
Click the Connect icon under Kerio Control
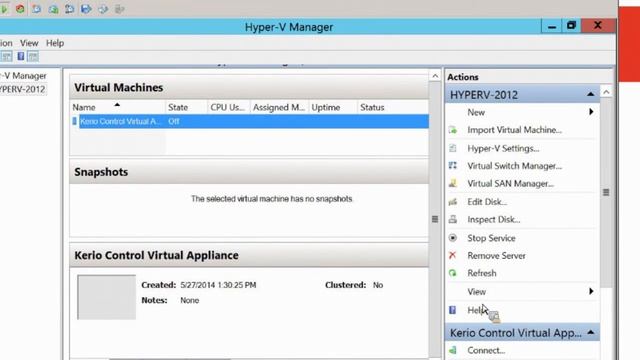(453, 350)
